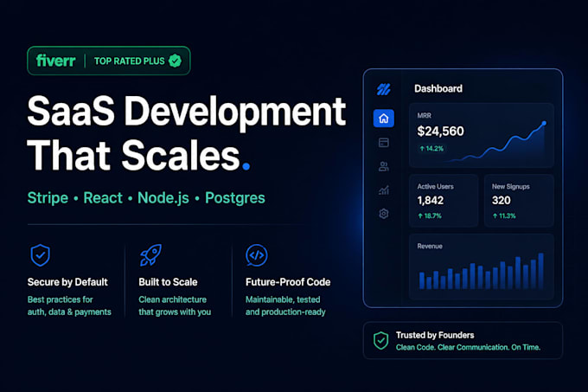This screenshot has height=392, width=588.
Task: Click the rocket icon above Built to Scale
Action: (150, 255)
